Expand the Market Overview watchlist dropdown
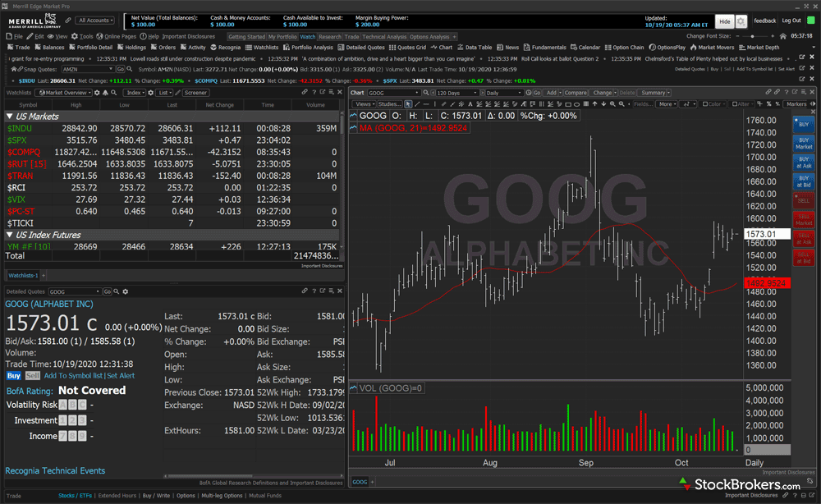 coord(67,93)
